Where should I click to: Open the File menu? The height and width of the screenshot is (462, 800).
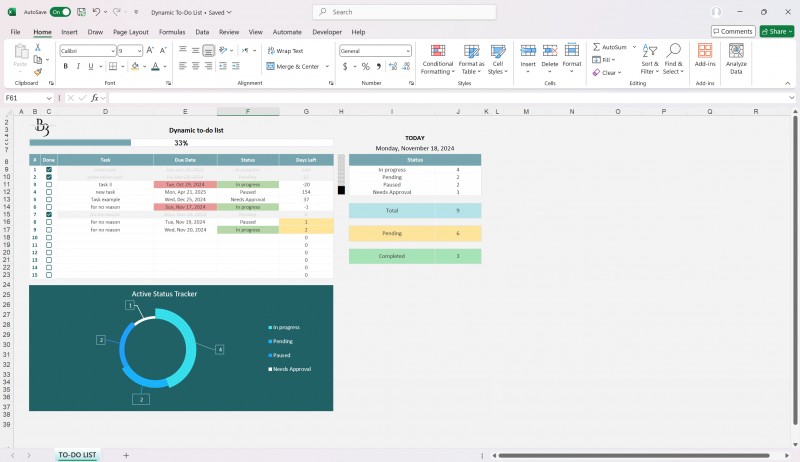(x=15, y=32)
